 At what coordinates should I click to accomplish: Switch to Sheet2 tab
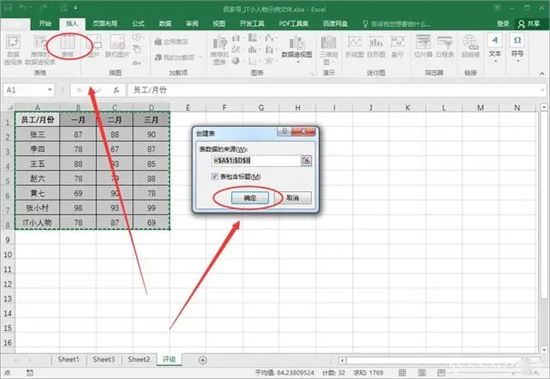click(139, 359)
